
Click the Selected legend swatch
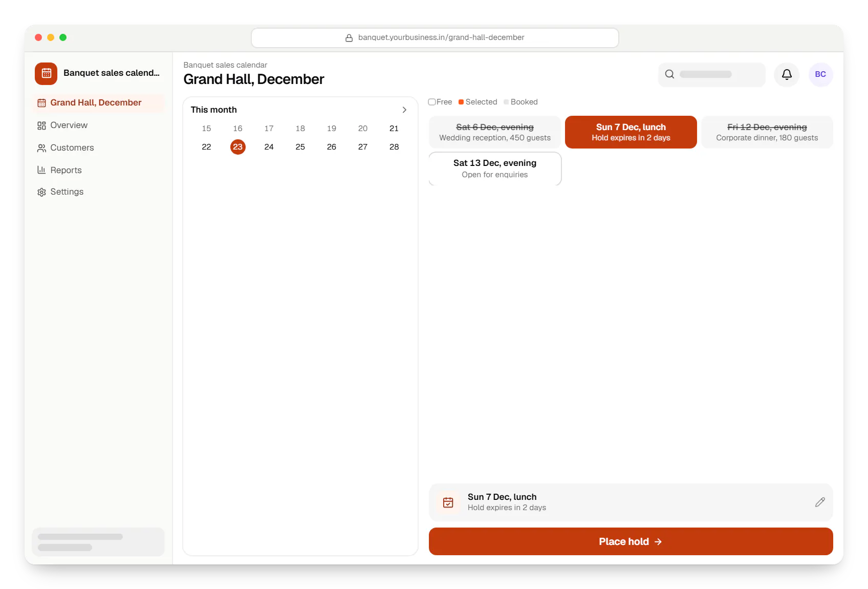[x=461, y=102]
